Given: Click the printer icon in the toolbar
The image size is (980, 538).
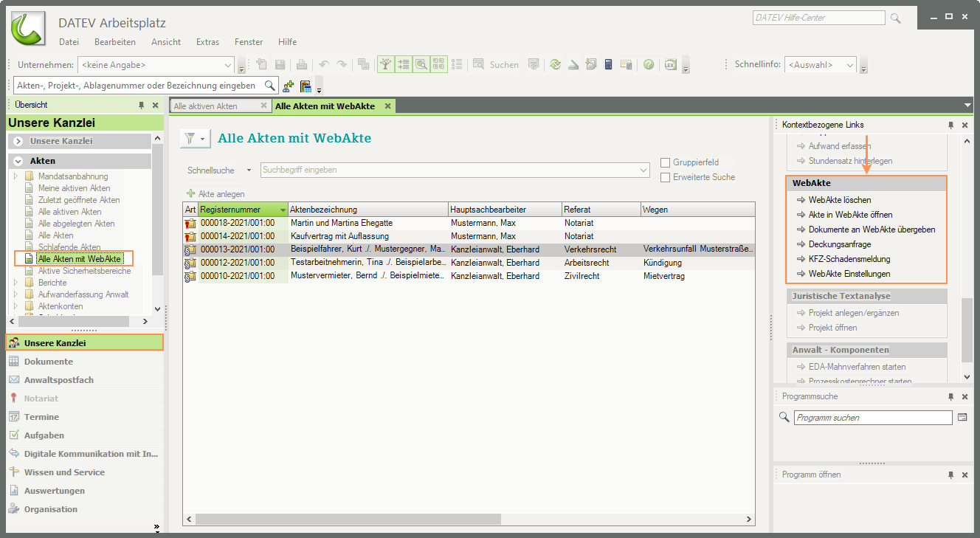Looking at the screenshot, I should (x=302, y=65).
